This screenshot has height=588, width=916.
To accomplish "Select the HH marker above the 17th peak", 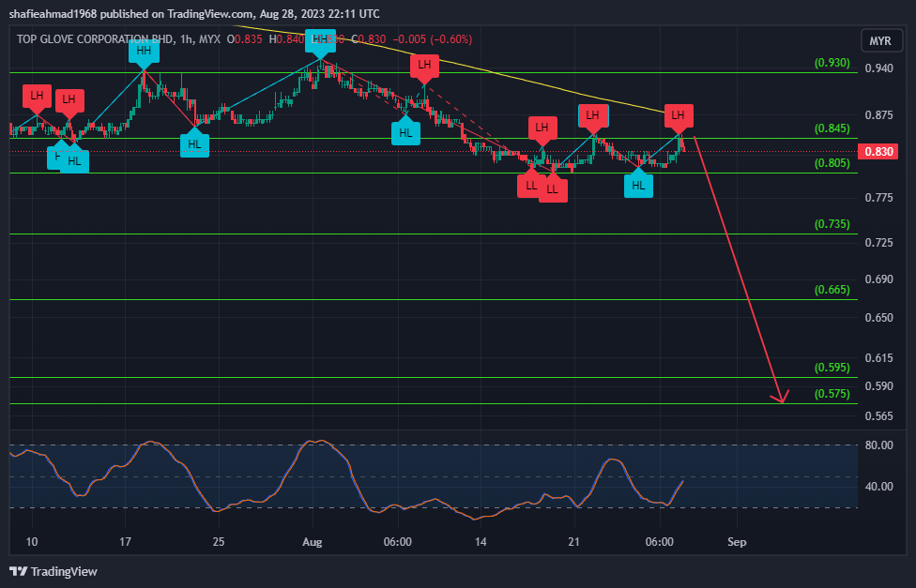I will (x=144, y=53).
